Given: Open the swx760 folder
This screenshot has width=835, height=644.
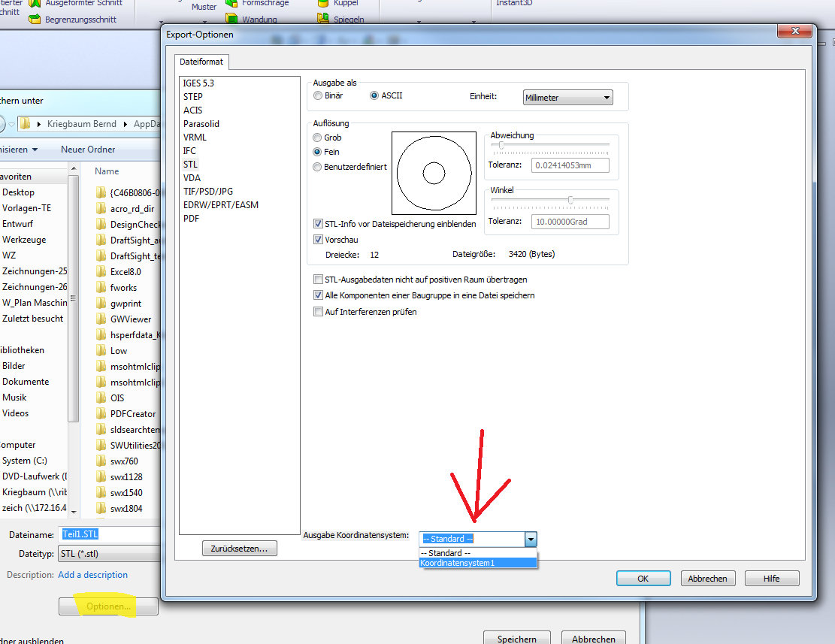Looking at the screenshot, I should 117,461.
